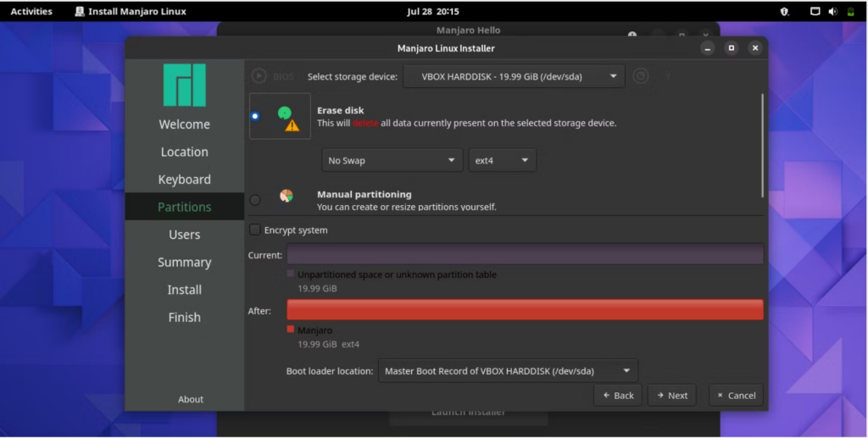Click the Boot loader location label

(x=330, y=371)
